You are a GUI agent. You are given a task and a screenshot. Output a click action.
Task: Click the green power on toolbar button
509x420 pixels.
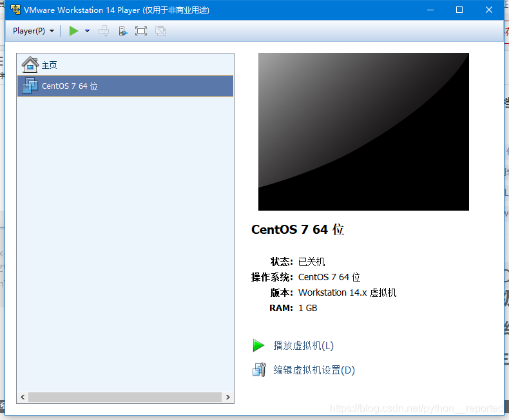click(73, 31)
